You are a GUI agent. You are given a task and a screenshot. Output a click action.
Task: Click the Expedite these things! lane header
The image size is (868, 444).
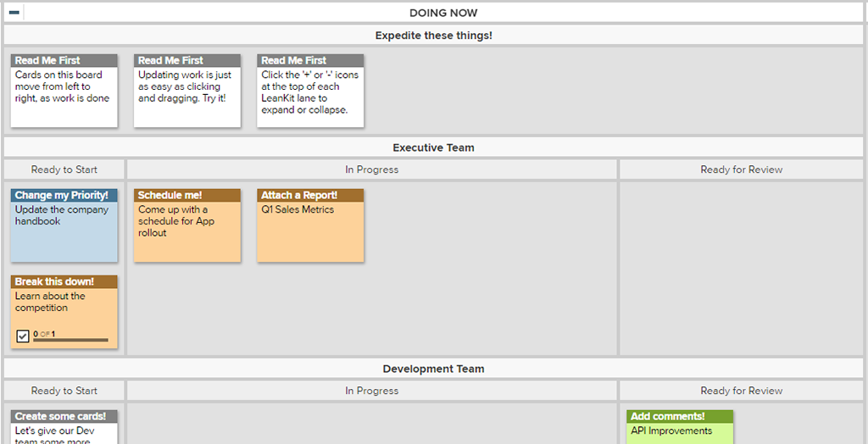point(433,36)
